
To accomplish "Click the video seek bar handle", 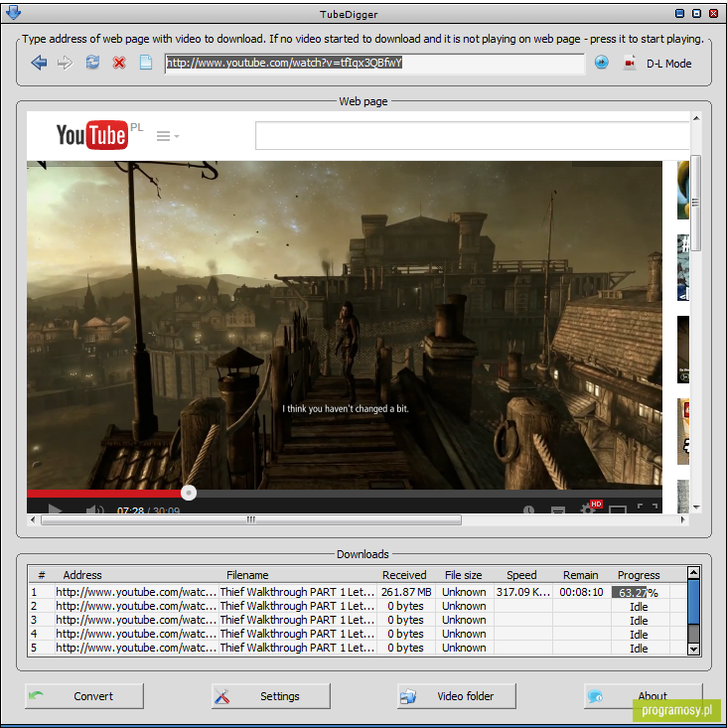I will (189, 493).
